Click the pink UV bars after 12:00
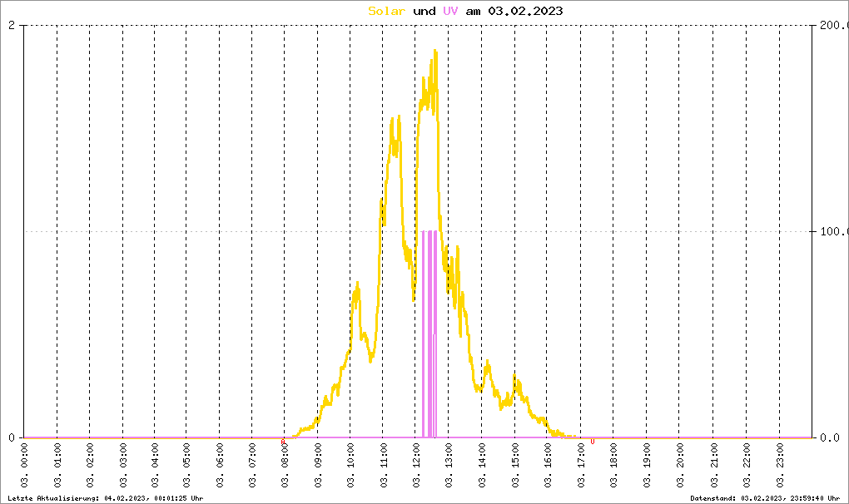This screenshot has height=504, width=849. pyautogui.click(x=429, y=333)
